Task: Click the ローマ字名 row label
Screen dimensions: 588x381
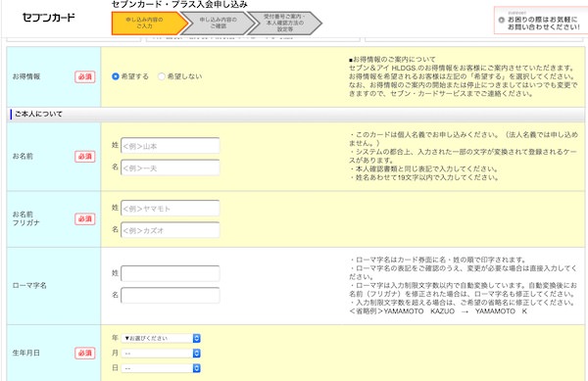Action: click(29, 285)
